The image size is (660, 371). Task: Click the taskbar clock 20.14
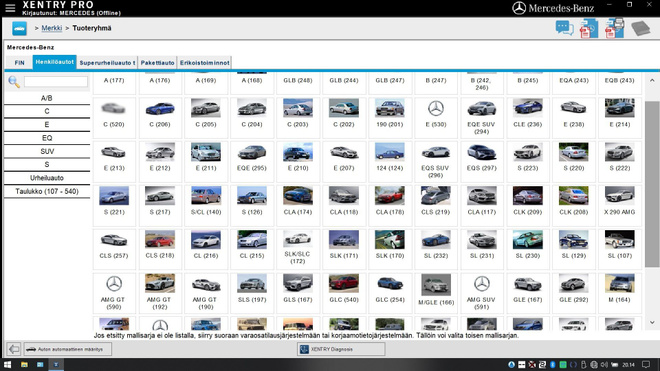pyautogui.click(x=628, y=365)
